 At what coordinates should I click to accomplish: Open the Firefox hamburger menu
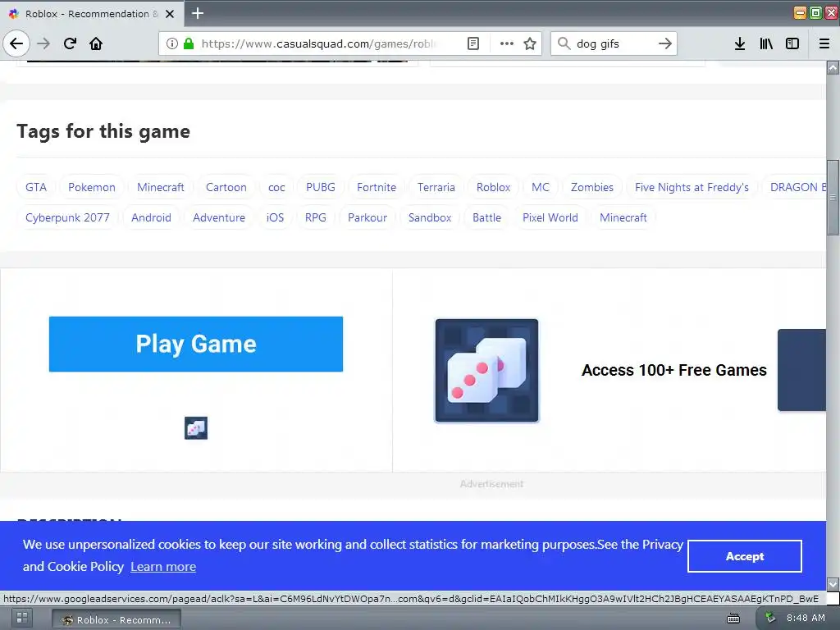click(x=824, y=43)
